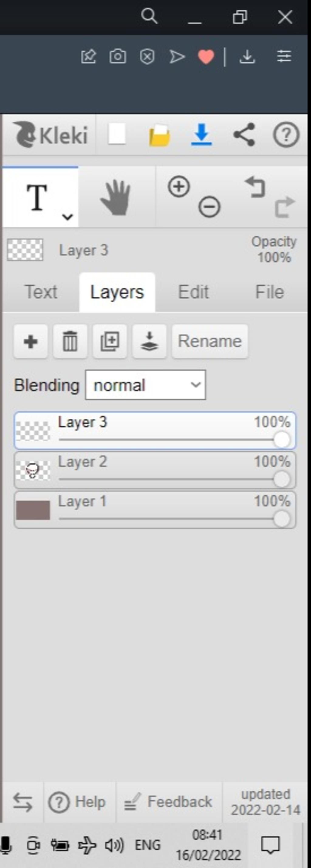Zoom out with the minus icon
This screenshot has width=311, height=868.
point(209,207)
